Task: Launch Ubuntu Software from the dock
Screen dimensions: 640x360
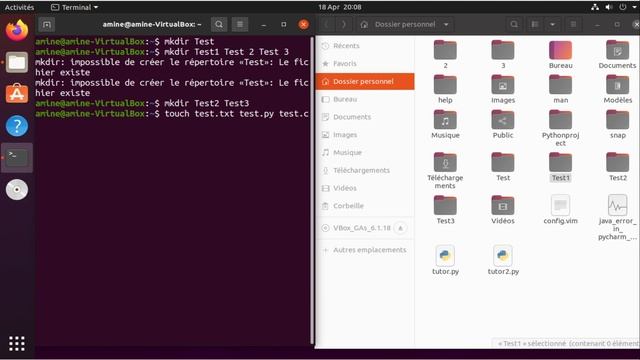Action: click(x=17, y=94)
